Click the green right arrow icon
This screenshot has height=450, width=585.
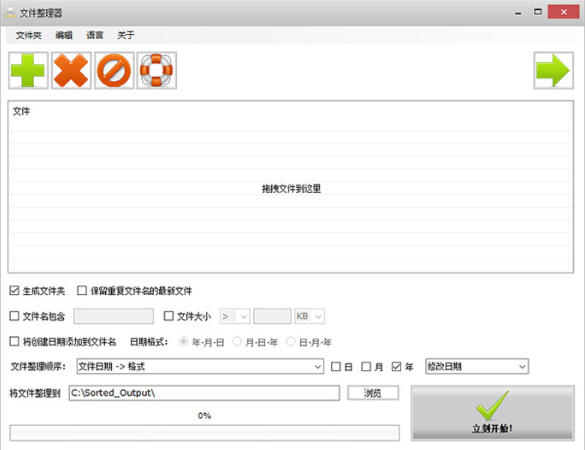coord(554,71)
